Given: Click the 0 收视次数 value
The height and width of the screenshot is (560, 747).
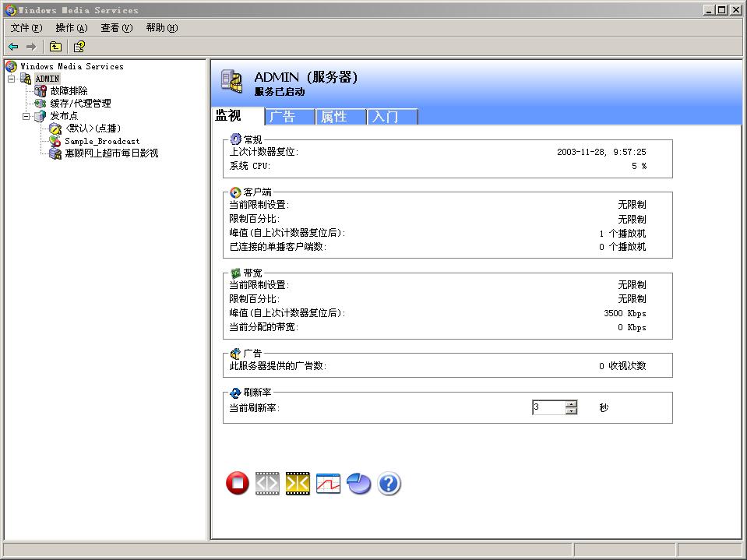Looking at the screenshot, I should tap(622, 366).
